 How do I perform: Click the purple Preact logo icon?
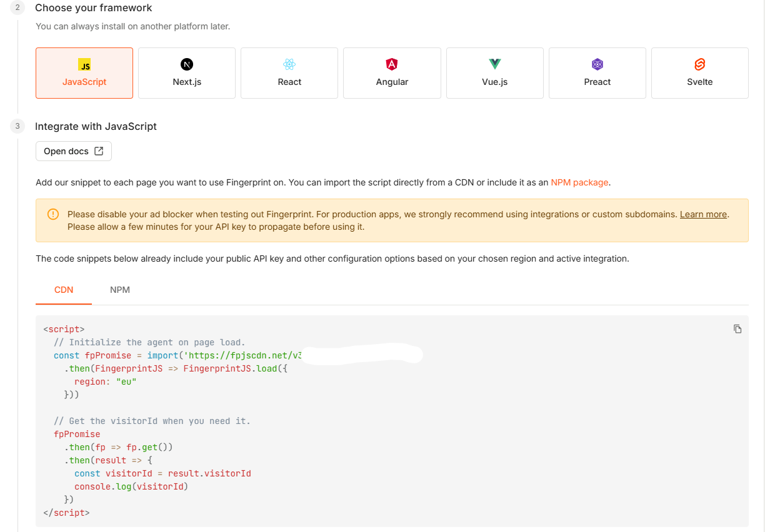[597, 64]
